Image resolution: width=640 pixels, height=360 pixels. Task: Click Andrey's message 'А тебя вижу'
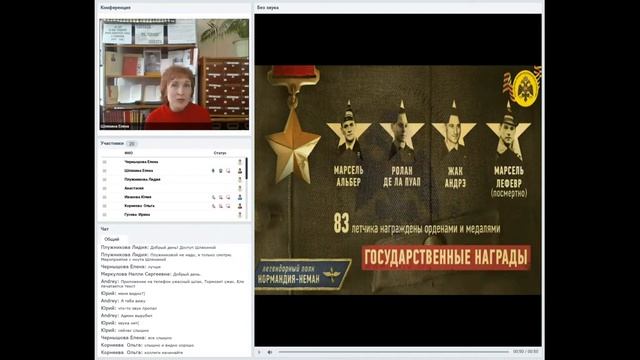pyautogui.click(x=123, y=301)
